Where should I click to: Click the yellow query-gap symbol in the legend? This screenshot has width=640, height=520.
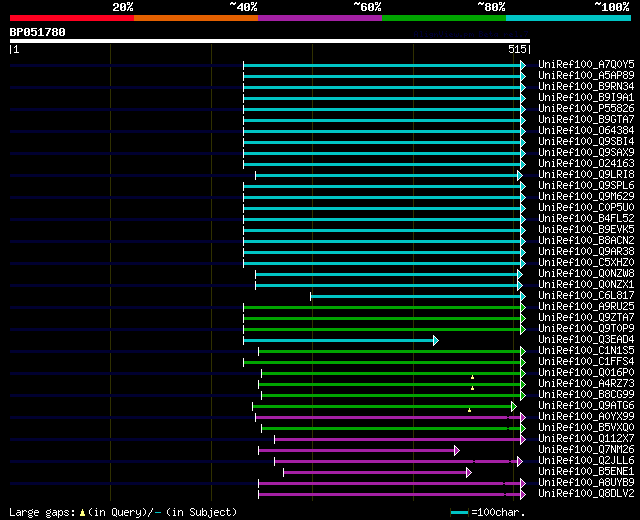coord(82,512)
